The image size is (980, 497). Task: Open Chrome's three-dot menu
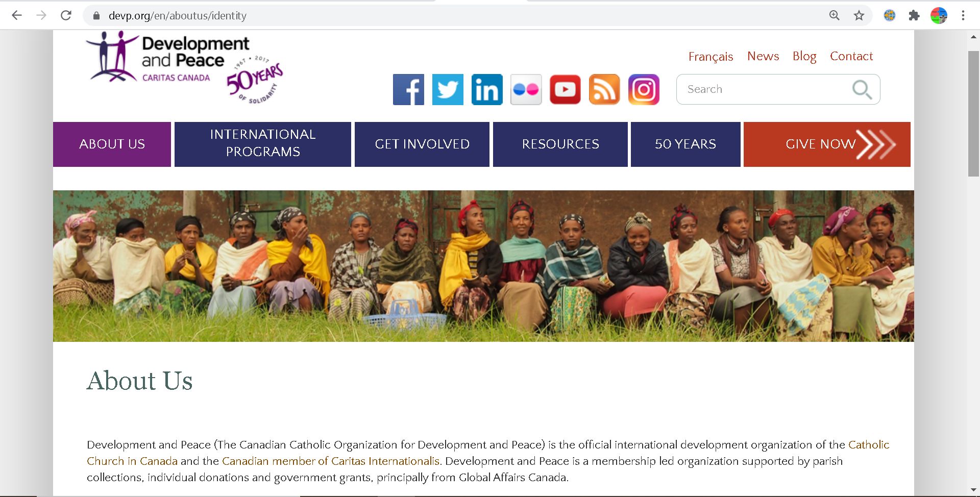tap(963, 15)
